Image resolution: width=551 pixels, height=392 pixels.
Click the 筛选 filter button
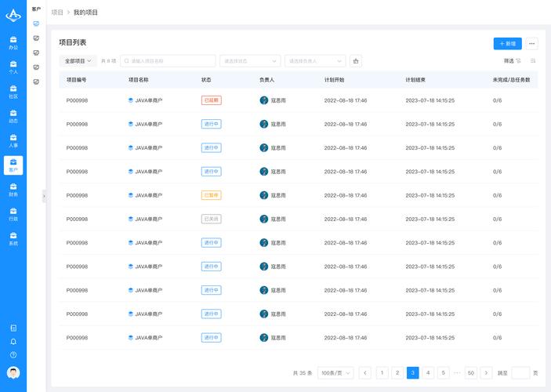click(x=512, y=60)
